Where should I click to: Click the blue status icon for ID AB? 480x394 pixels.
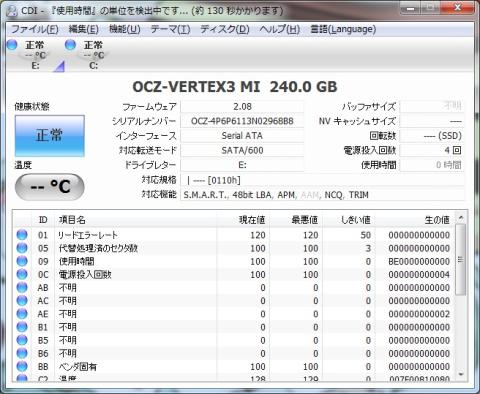click(x=22, y=287)
